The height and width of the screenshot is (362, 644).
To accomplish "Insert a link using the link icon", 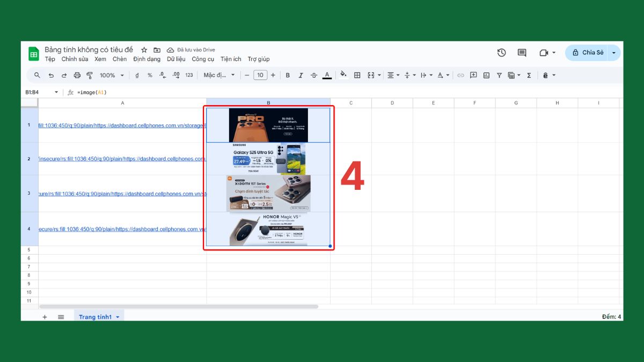I will pyautogui.click(x=460, y=75).
